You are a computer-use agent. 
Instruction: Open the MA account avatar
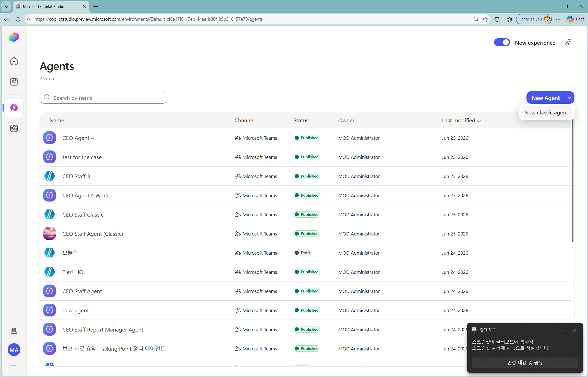coord(14,350)
